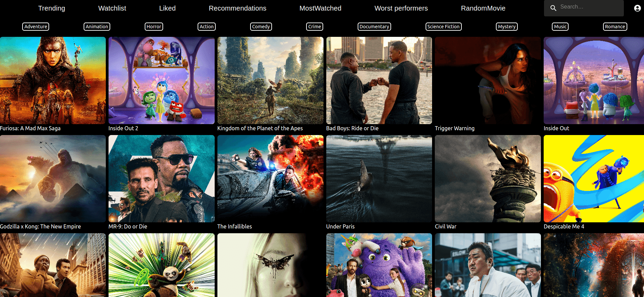The width and height of the screenshot is (644, 297).
Task: Select the Horror genre button
Action: coord(154,27)
